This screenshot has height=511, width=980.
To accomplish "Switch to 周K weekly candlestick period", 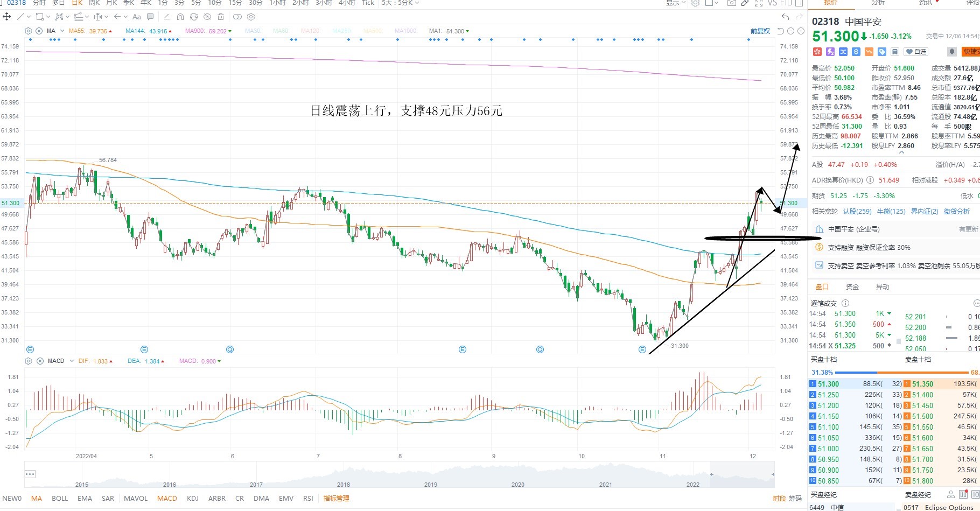I will [x=94, y=3].
